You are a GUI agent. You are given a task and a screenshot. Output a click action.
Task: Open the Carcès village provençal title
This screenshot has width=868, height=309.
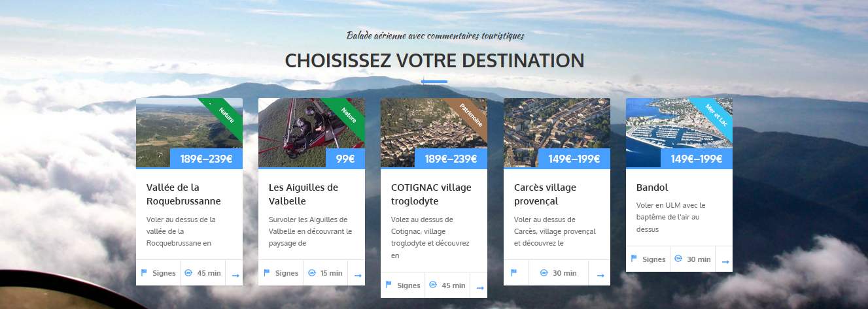[546, 194]
